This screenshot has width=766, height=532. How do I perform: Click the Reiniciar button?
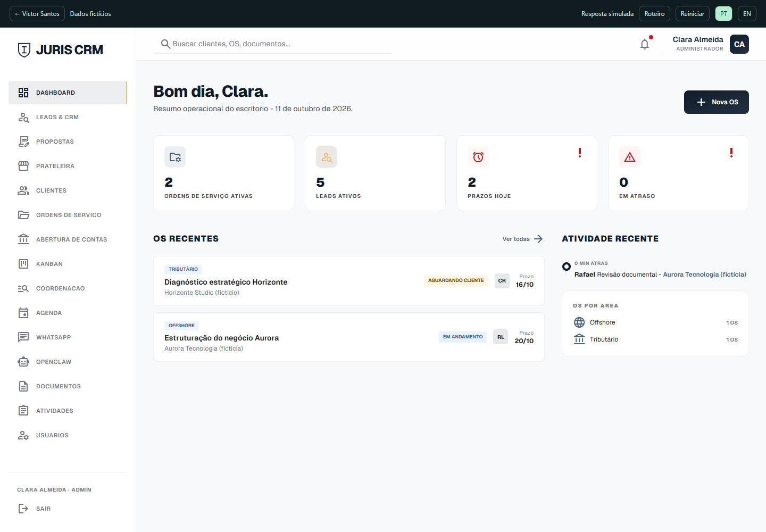point(692,14)
